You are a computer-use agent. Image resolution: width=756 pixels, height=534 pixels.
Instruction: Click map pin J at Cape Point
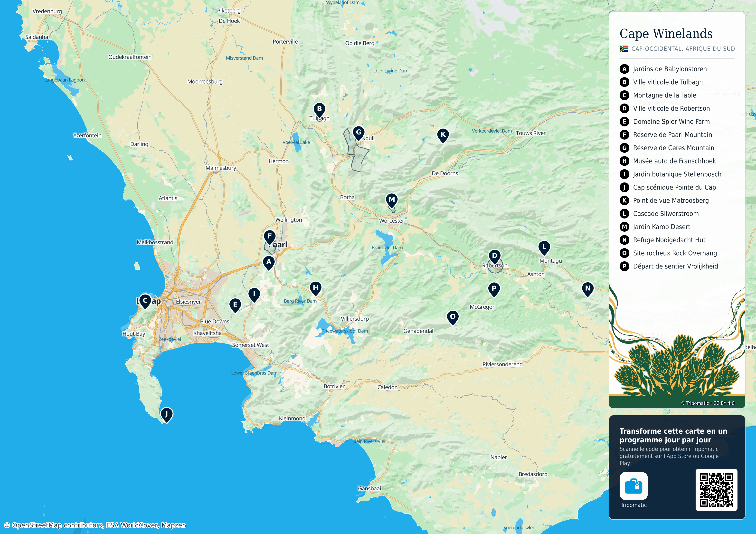[166, 415]
